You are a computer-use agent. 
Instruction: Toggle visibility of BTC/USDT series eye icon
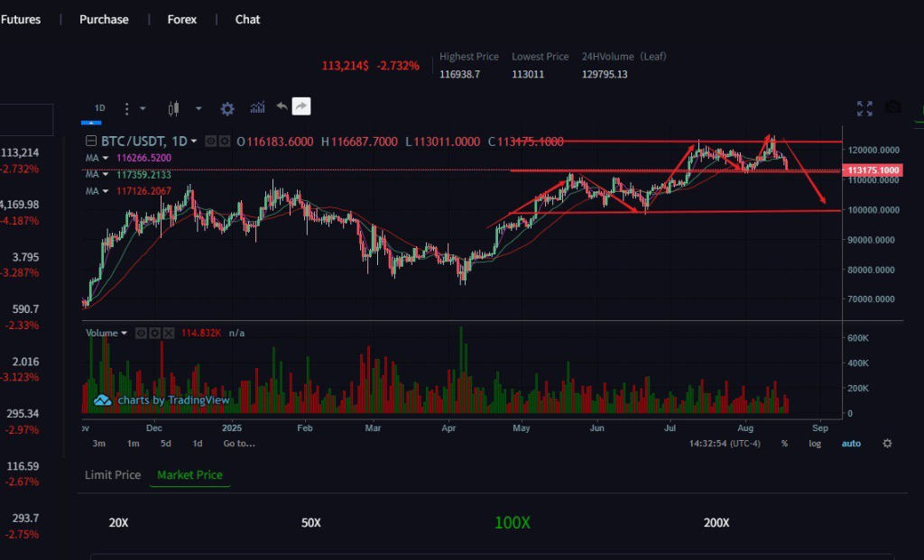pyautogui.click(x=210, y=142)
